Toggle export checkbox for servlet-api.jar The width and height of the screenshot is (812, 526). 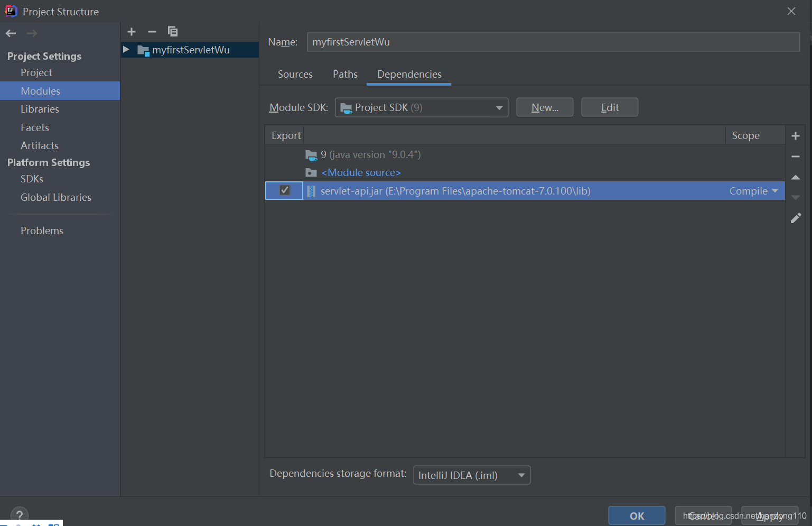[x=284, y=190]
